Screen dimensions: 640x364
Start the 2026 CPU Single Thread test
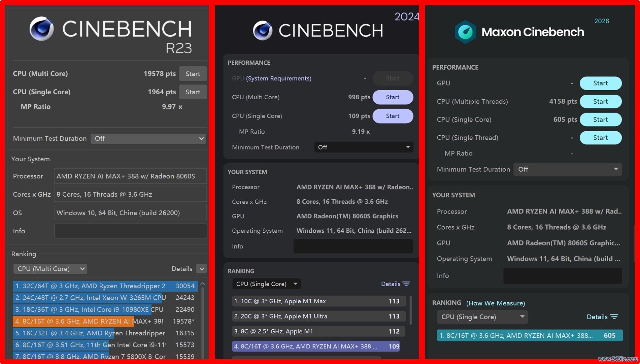[x=600, y=138]
